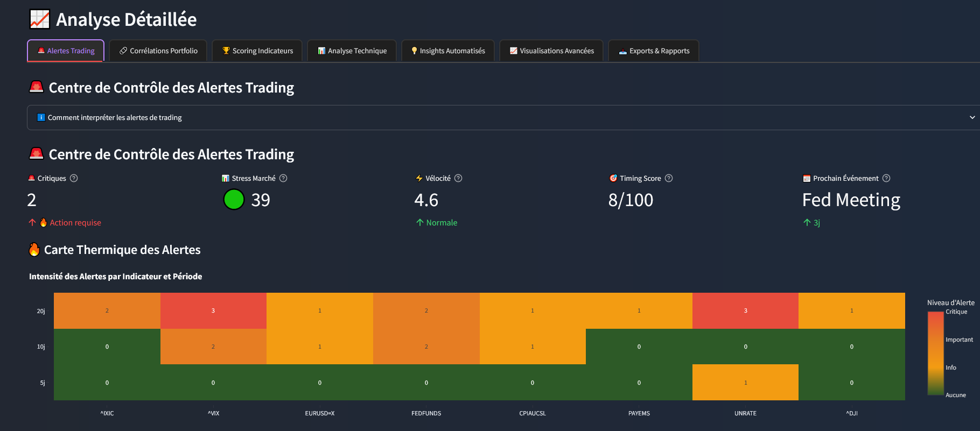The height and width of the screenshot is (431, 980).
Task: Go to Visualisations Avancées tab
Action: [x=551, y=51]
